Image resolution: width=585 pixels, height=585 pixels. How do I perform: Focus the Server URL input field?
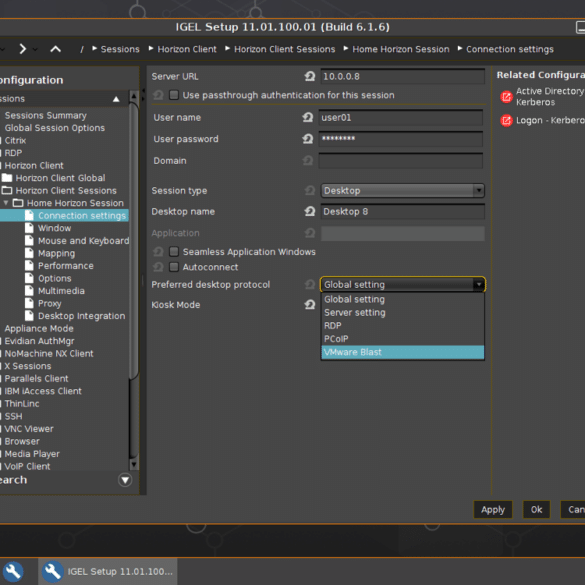click(x=403, y=76)
